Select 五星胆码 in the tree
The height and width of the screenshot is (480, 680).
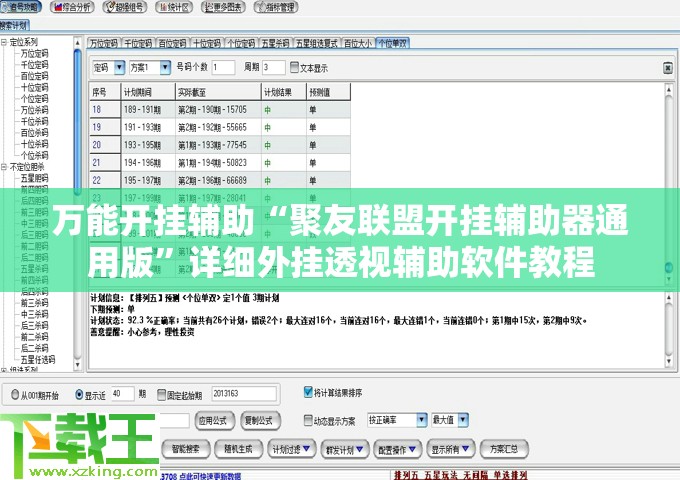click(x=34, y=178)
